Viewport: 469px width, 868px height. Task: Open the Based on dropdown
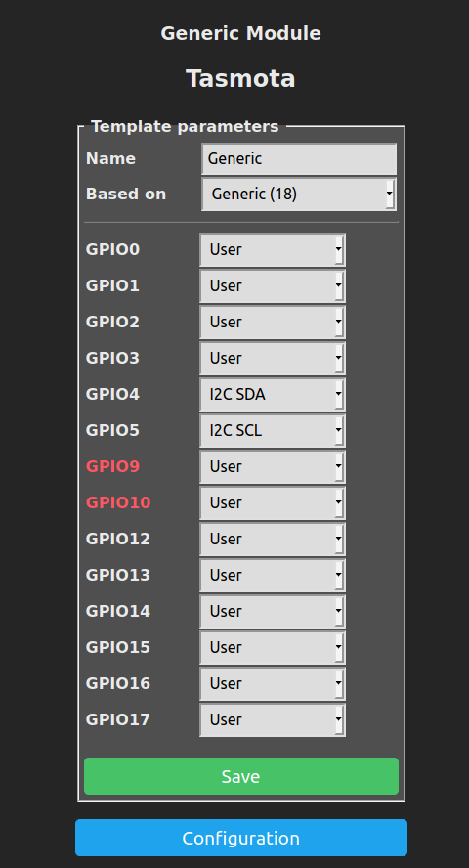click(x=299, y=195)
